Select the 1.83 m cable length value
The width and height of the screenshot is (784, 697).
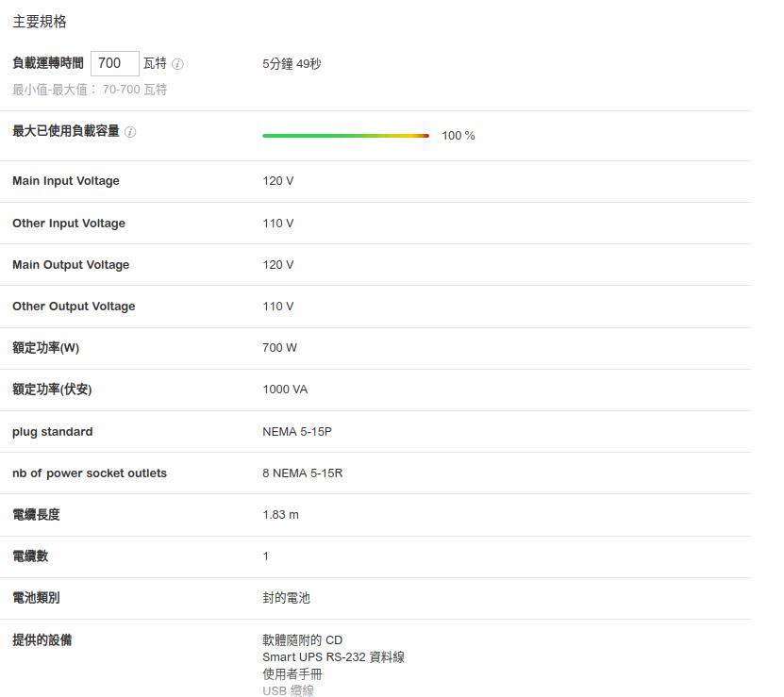pyautogui.click(x=280, y=515)
